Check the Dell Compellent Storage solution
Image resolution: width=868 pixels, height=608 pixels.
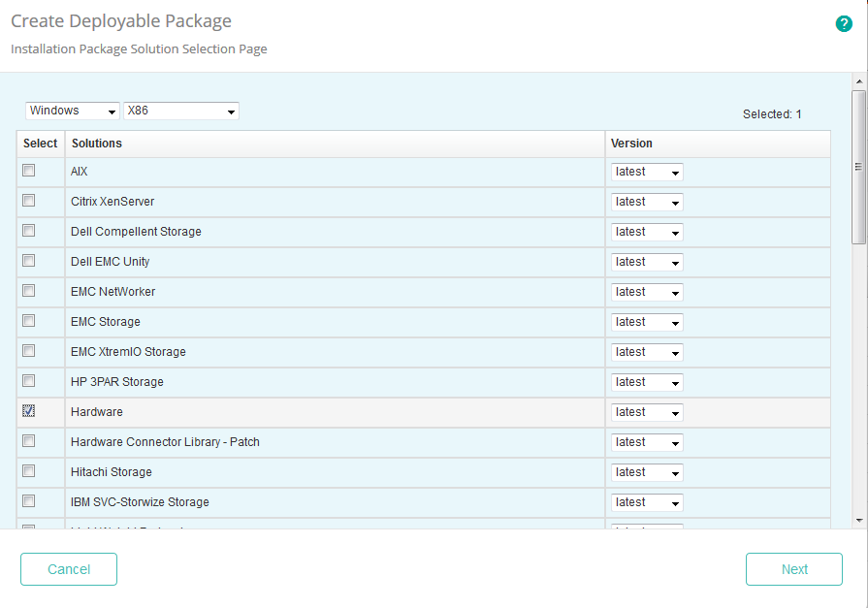click(28, 231)
